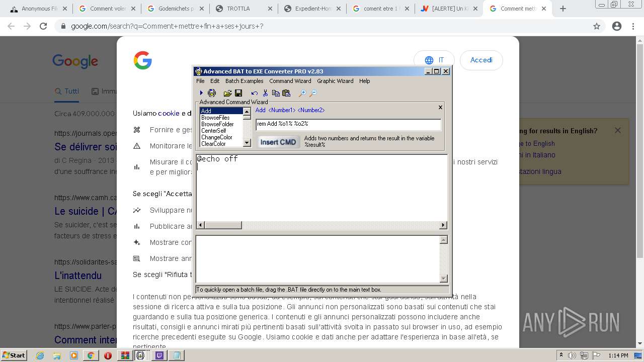Cut selected text with the scissors icon
644x362 pixels.
[265, 93]
